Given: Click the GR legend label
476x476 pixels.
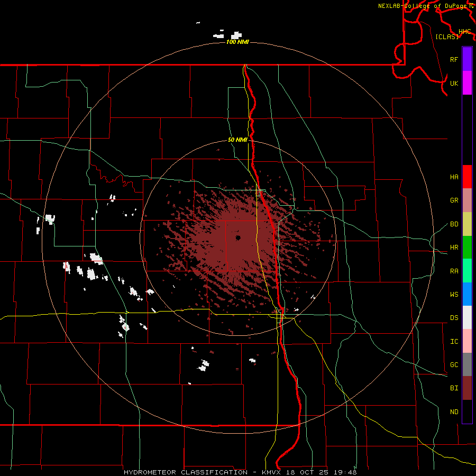Looking at the screenshot, I should coord(454,200).
